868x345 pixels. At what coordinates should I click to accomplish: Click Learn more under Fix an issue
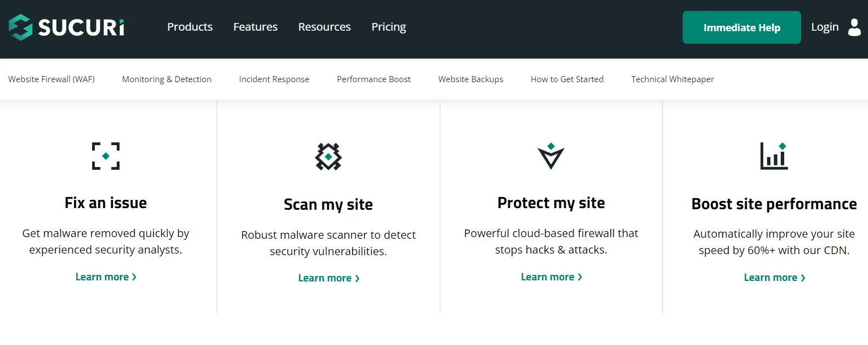106,277
